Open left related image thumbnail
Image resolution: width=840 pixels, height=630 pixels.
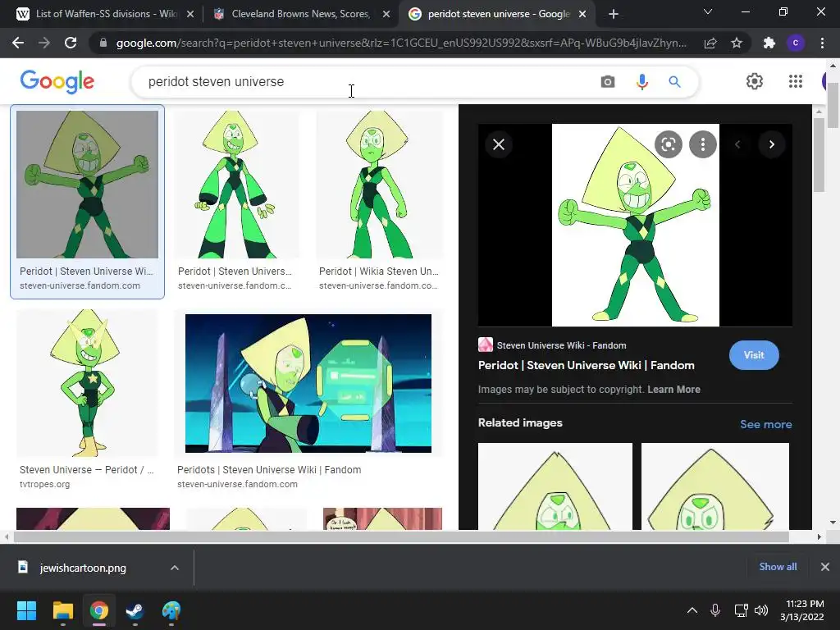click(555, 486)
